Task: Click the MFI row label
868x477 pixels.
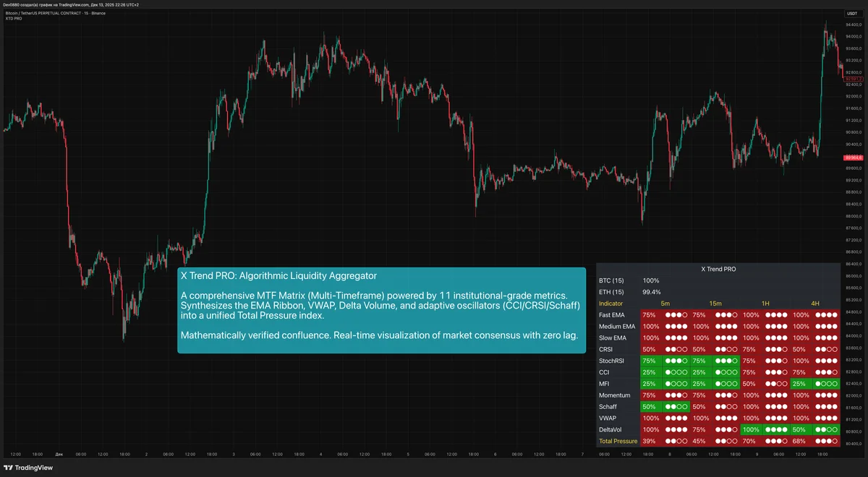Action: [x=605, y=384]
